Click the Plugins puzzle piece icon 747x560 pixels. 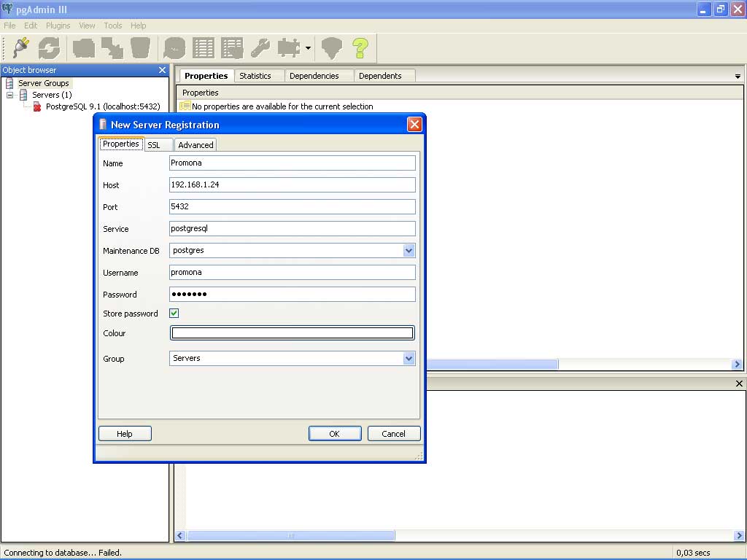coord(289,48)
